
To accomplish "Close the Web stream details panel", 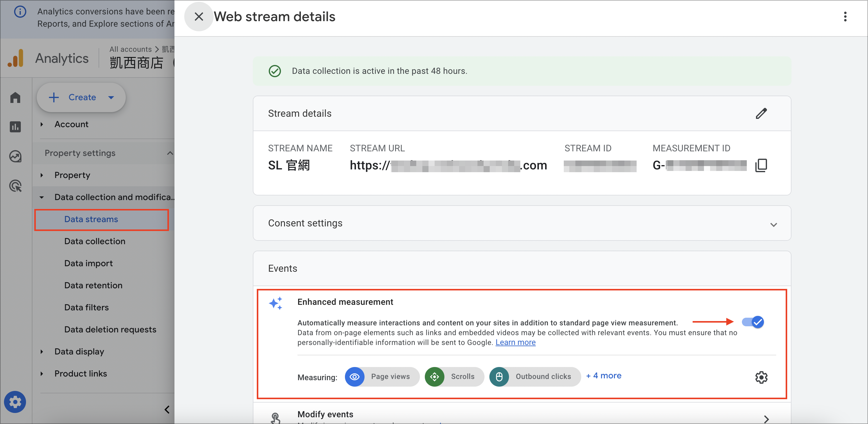I will tap(199, 17).
